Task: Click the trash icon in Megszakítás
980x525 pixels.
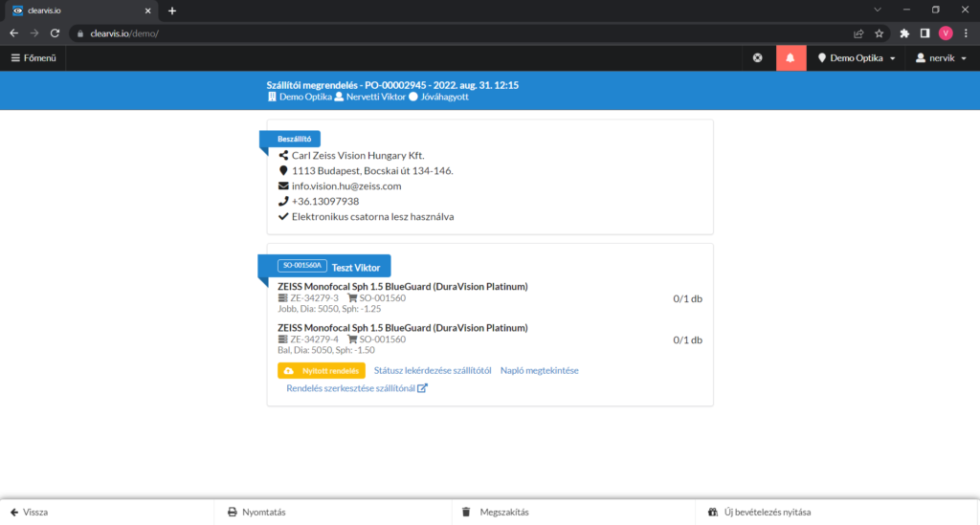Action: click(x=466, y=512)
